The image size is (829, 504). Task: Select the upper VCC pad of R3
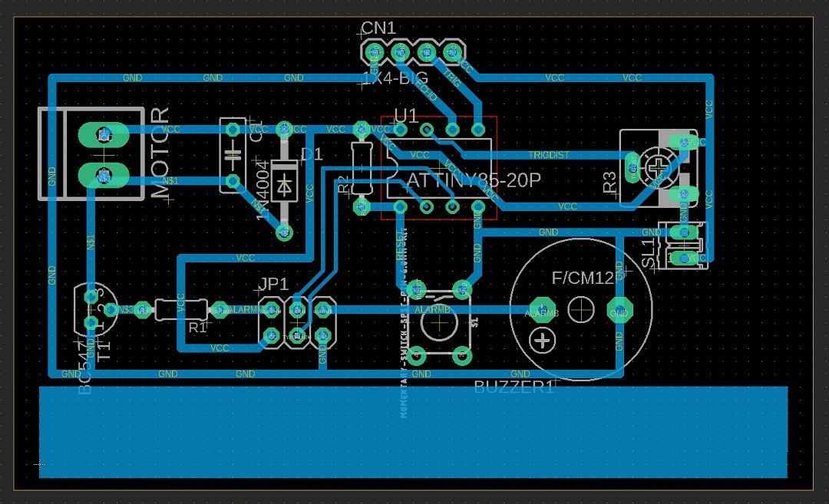pos(684,142)
